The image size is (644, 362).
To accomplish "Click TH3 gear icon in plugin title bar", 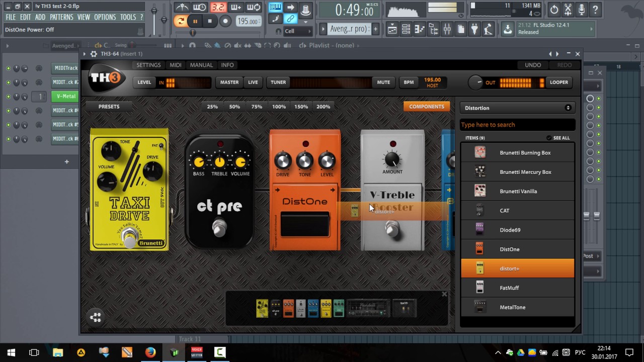I will (x=94, y=54).
